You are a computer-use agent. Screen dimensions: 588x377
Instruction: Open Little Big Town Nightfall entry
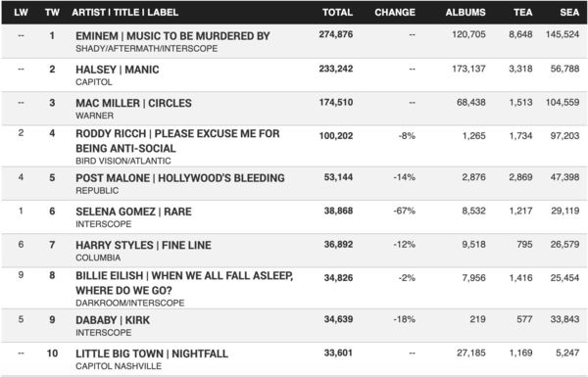click(x=152, y=353)
